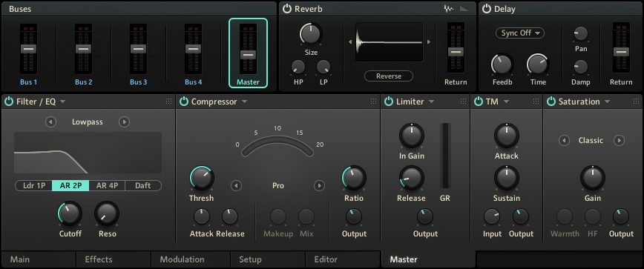Switch to the Main tab

(38, 259)
